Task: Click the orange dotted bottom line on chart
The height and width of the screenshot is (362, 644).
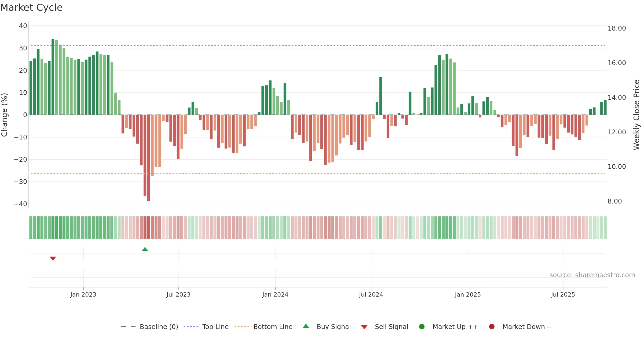Action: [318, 174]
